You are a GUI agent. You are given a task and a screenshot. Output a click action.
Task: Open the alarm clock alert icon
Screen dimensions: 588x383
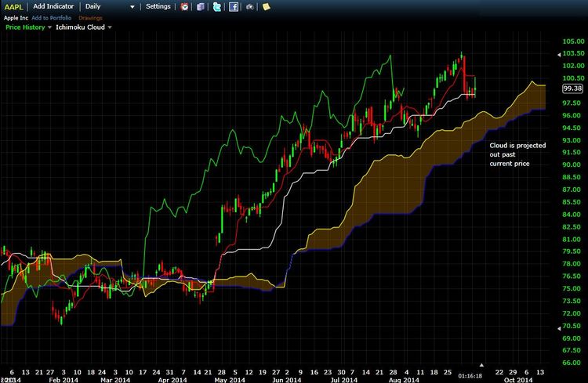click(184, 7)
